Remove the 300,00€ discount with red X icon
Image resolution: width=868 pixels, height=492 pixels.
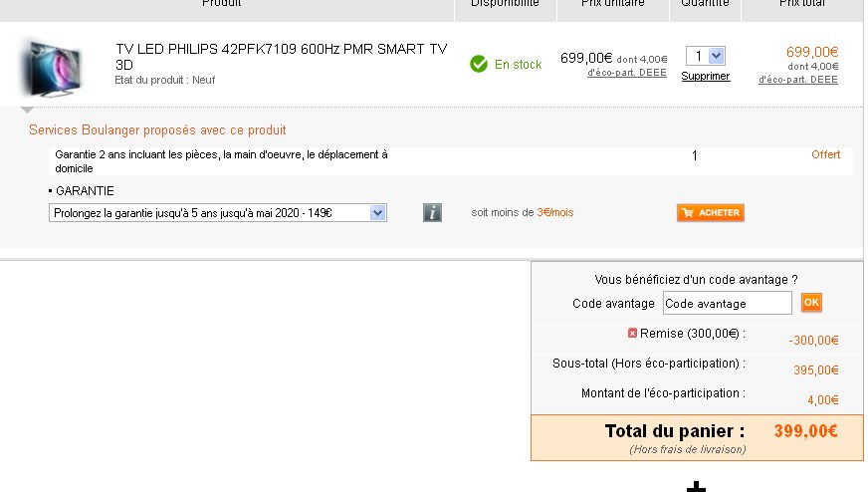tap(632, 333)
